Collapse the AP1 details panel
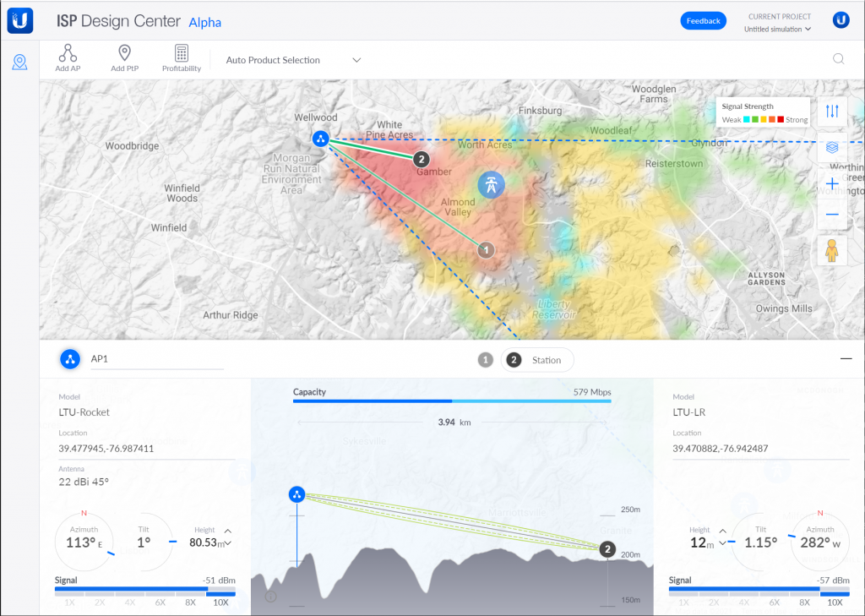Screen dimensions: 865x616 [x=846, y=359]
